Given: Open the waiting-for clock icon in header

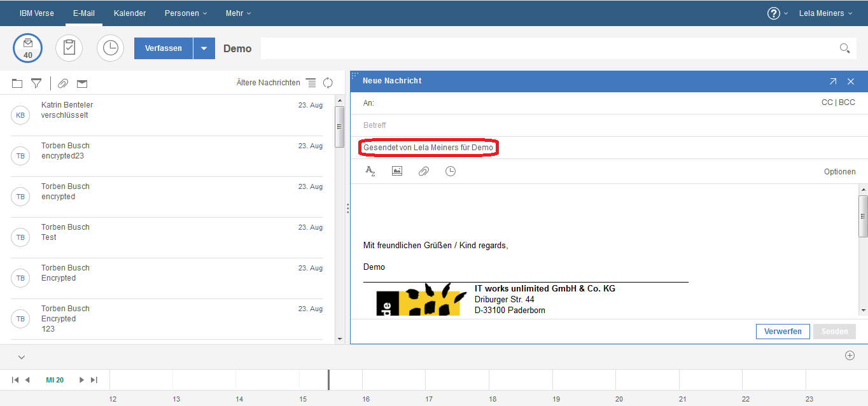Looking at the screenshot, I should (x=111, y=48).
